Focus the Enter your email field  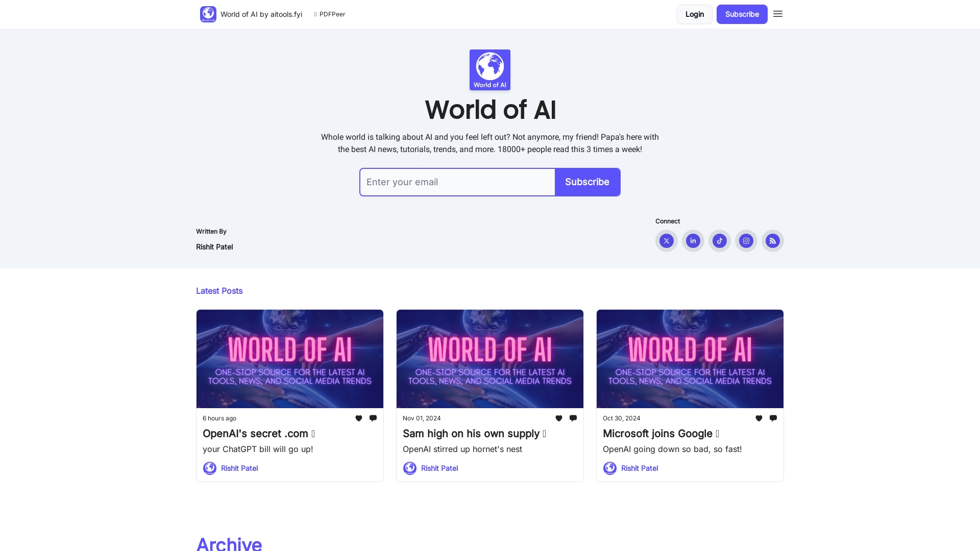(457, 182)
